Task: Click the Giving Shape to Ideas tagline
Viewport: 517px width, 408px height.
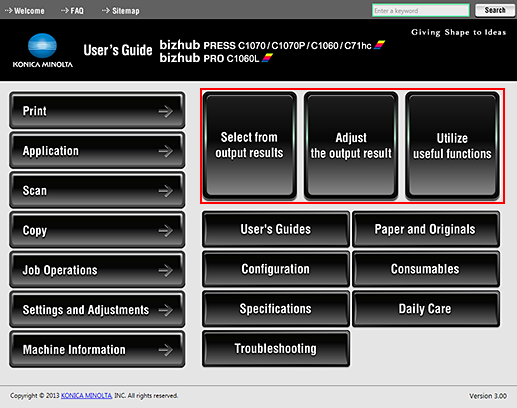Action: 458,32
